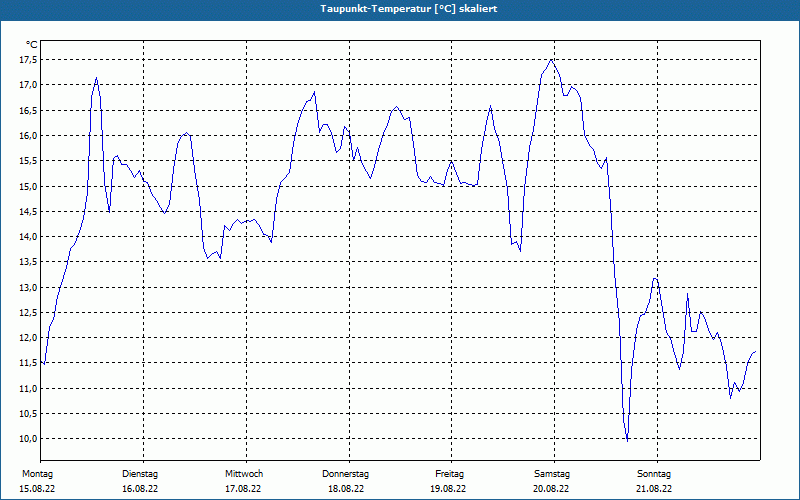Click the date 21.08.22

654,489
